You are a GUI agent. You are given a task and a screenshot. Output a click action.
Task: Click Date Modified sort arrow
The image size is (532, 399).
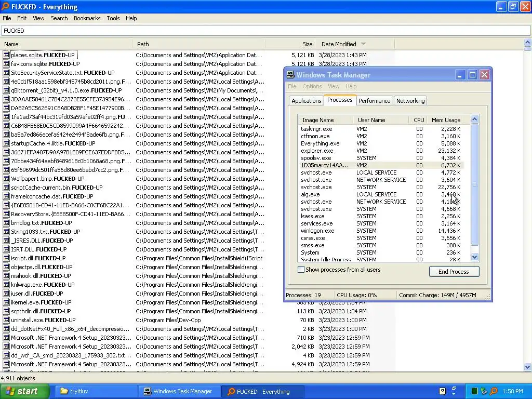(x=363, y=44)
